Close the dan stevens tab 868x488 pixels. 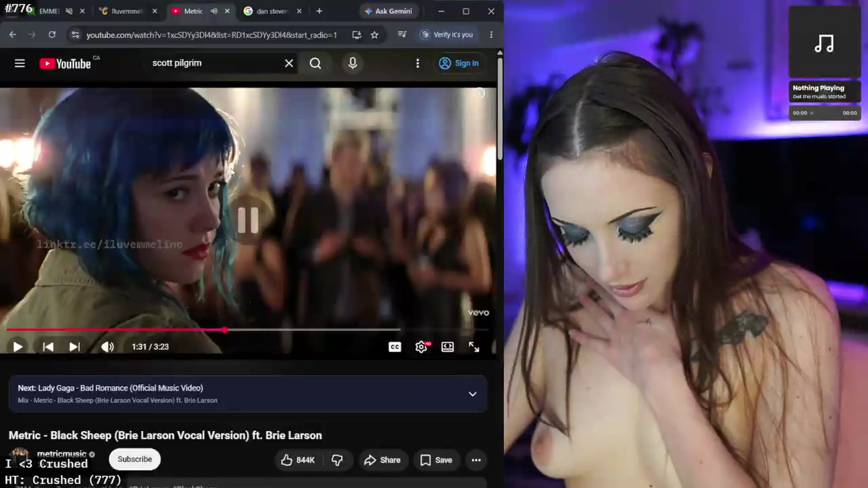click(299, 11)
